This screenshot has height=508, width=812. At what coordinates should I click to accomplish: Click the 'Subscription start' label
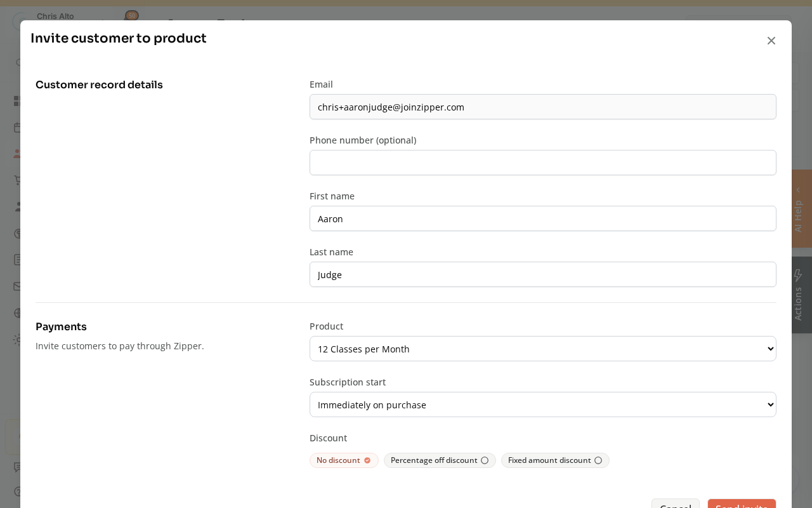348,382
